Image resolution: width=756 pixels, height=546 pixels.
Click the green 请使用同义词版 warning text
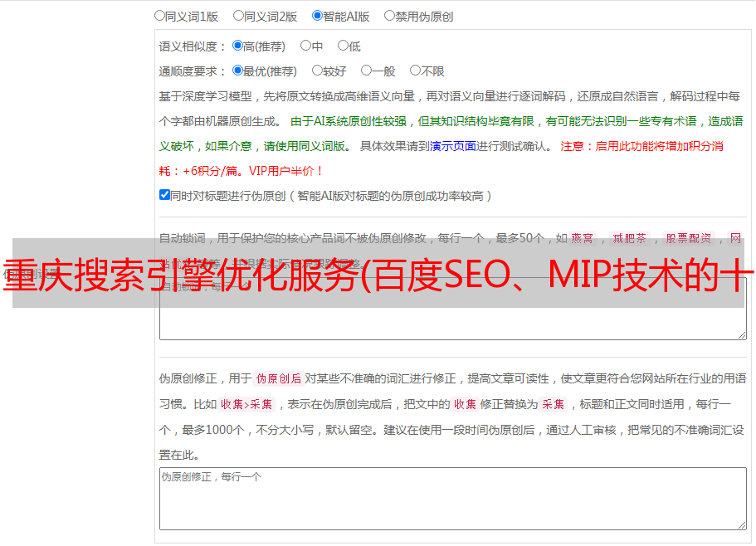(308, 146)
